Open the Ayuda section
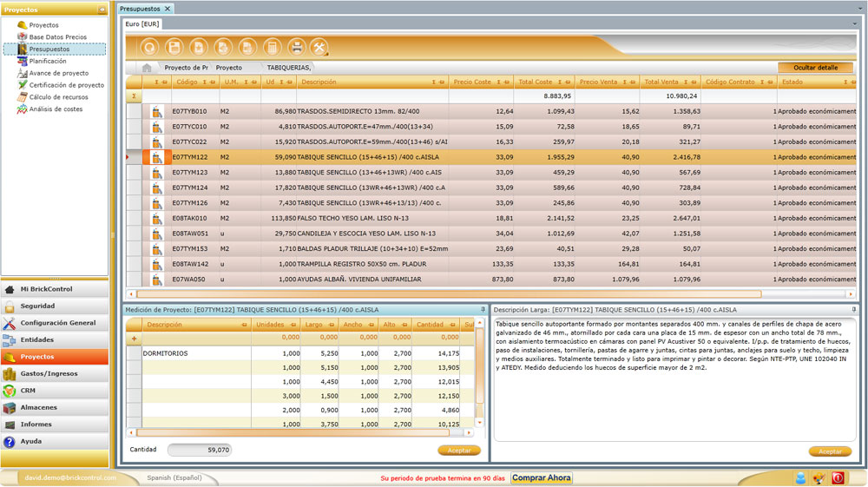868x487 pixels. pos(55,441)
